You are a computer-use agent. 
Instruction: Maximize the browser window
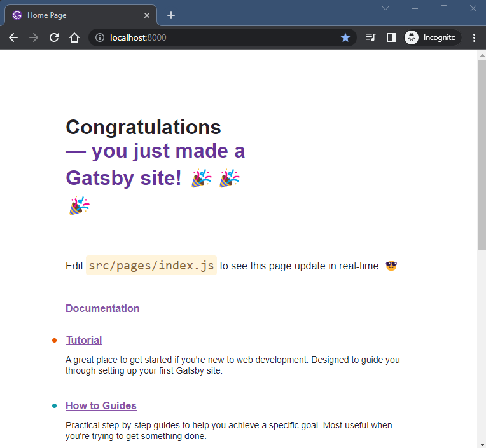click(444, 8)
